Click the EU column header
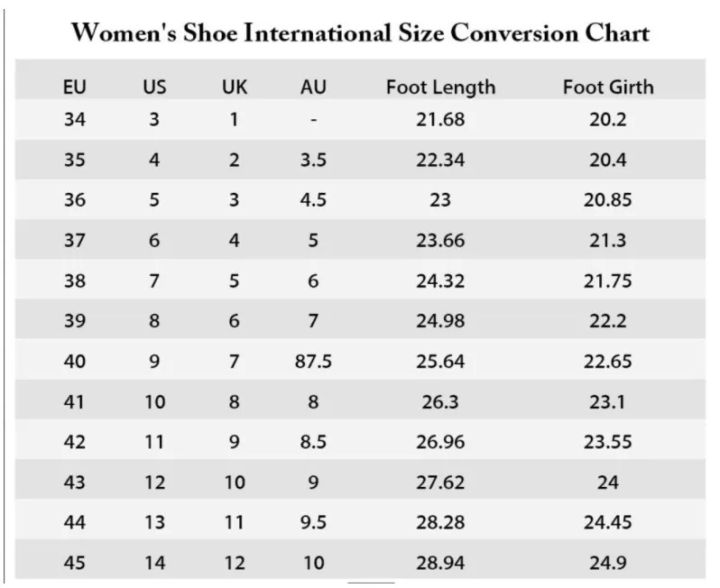 pyautogui.click(x=74, y=87)
